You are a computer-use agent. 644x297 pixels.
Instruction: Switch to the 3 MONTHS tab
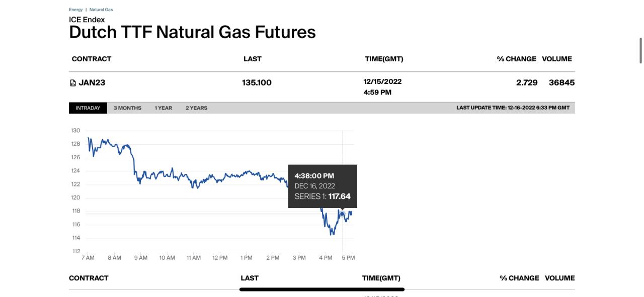coord(127,108)
